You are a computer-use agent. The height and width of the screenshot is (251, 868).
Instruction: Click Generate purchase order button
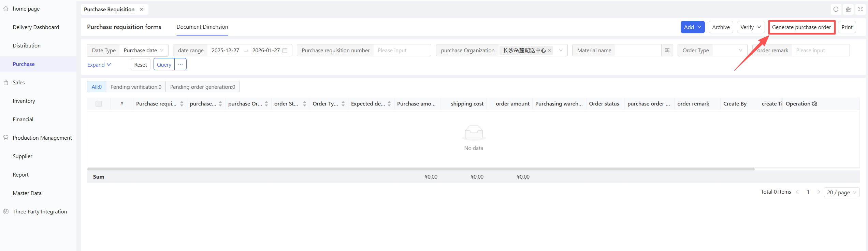click(801, 27)
